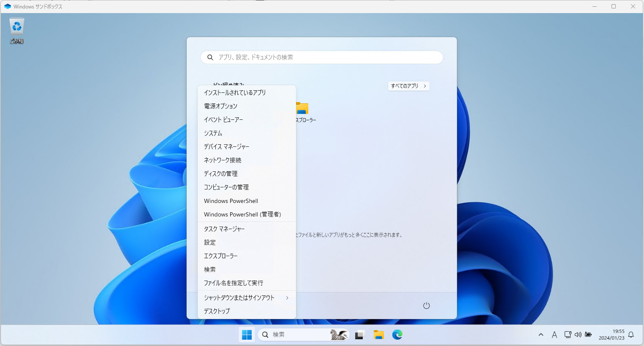Expand シャットダウンまたはサインアウト submenu

(247, 297)
